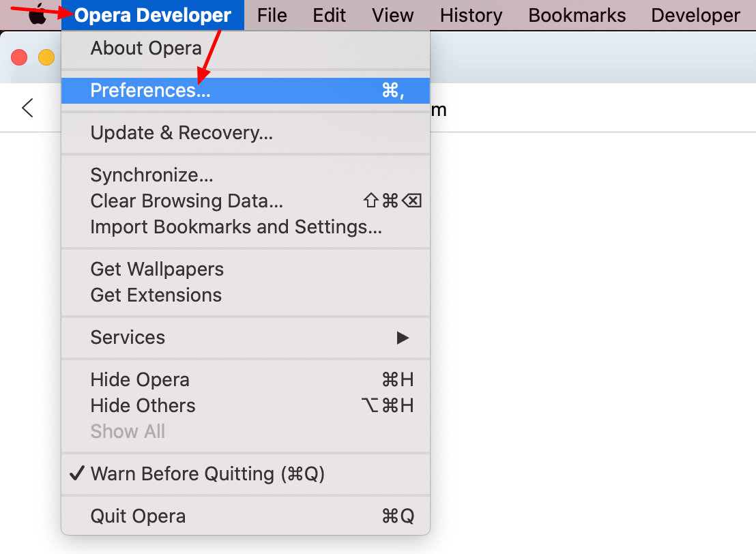Click the browser back arrow
This screenshot has height=554, width=756.
coord(27,108)
